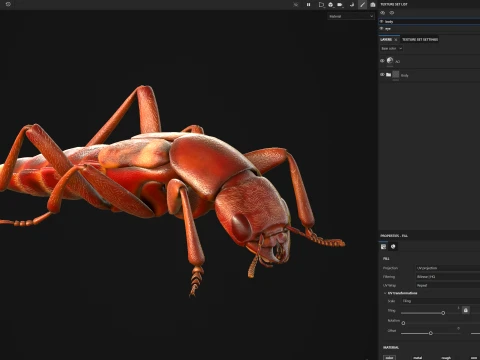Switch to rendering mode camera icon

(x=373, y=5)
